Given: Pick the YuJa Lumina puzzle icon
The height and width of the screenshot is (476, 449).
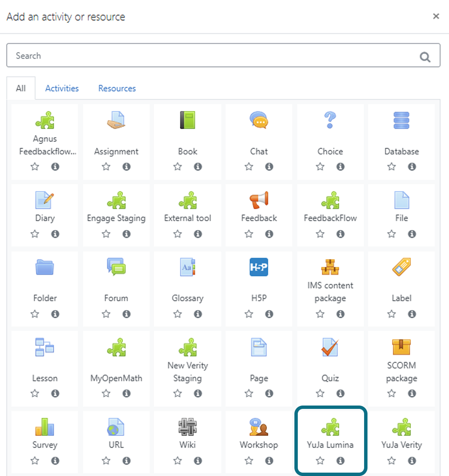Looking at the screenshot, I should click(x=330, y=427).
